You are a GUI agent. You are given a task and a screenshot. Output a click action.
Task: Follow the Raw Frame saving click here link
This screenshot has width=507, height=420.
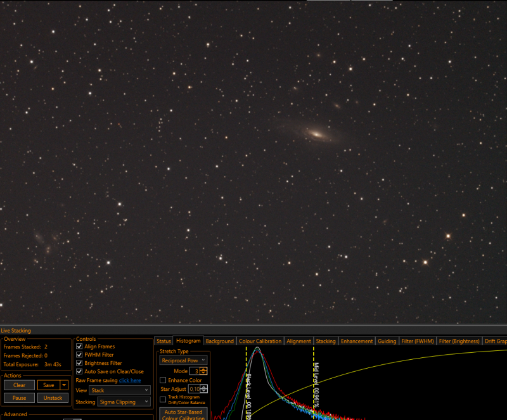[130, 380]
